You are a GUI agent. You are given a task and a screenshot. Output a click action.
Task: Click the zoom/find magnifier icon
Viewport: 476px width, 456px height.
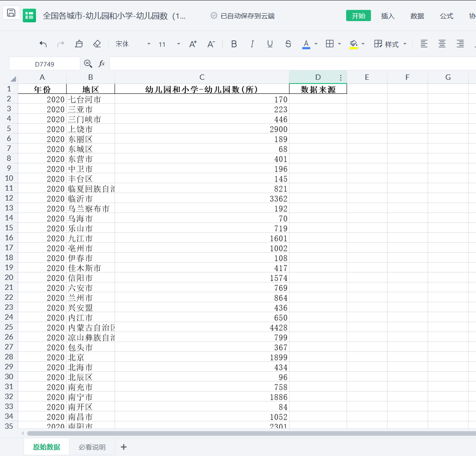point(88,64)
